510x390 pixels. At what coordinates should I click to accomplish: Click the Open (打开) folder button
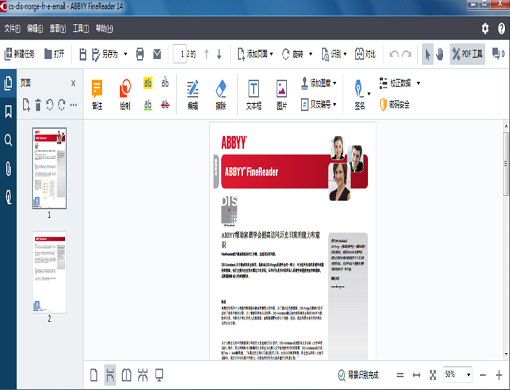(x=54, y=54)
